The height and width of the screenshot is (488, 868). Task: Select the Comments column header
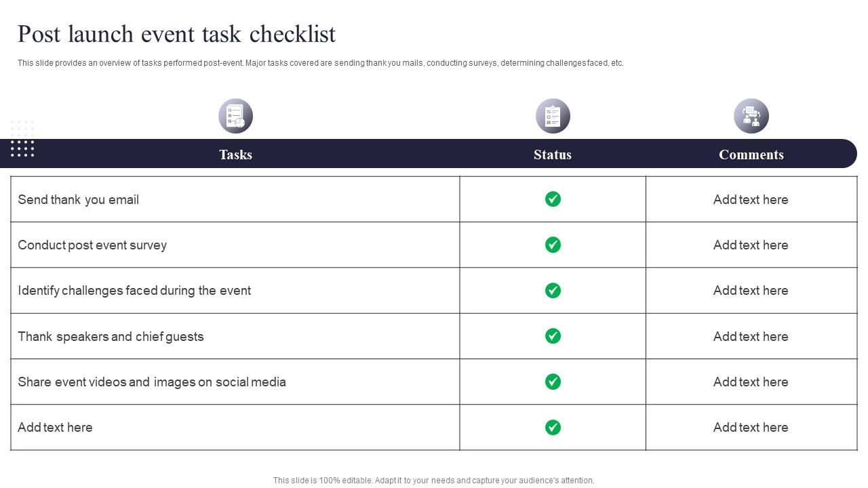[751, 155]
